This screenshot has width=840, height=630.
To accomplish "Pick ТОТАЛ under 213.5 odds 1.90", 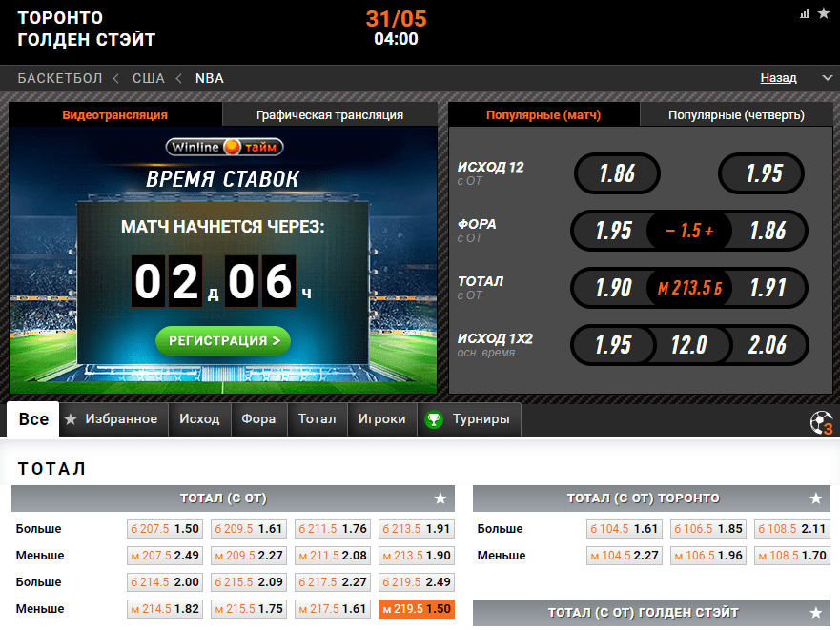I will (614, 288).
